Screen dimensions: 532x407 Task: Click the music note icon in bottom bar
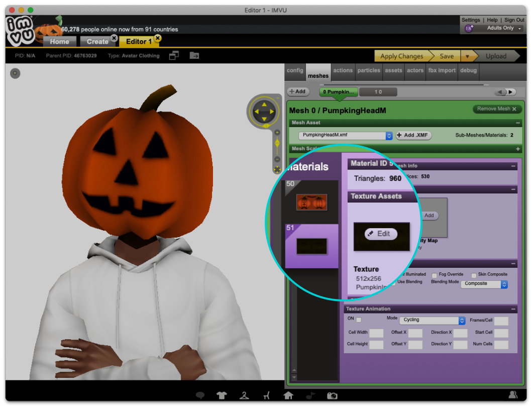310,395
